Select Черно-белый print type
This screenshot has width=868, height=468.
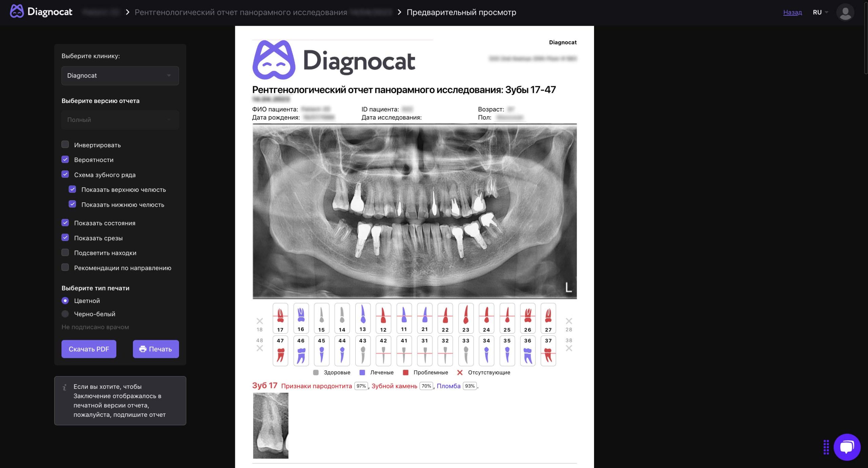[65, 314]
